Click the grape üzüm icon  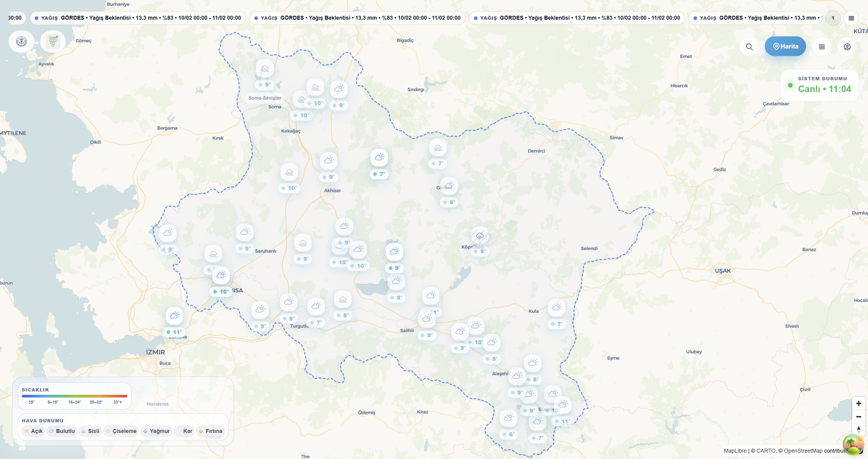point(53,42)
